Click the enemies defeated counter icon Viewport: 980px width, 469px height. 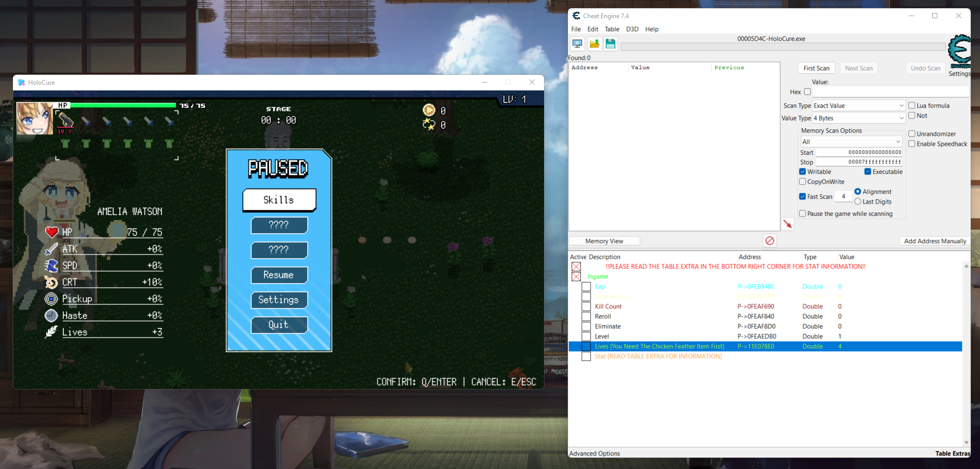click(429, 125)
